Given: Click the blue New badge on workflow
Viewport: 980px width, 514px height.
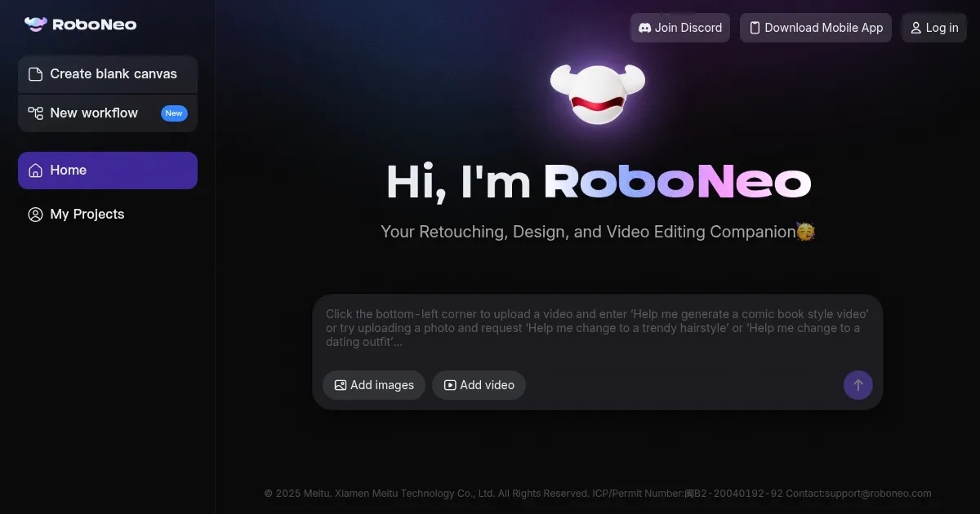Looking at the screenshot, I should coord(174,113).
